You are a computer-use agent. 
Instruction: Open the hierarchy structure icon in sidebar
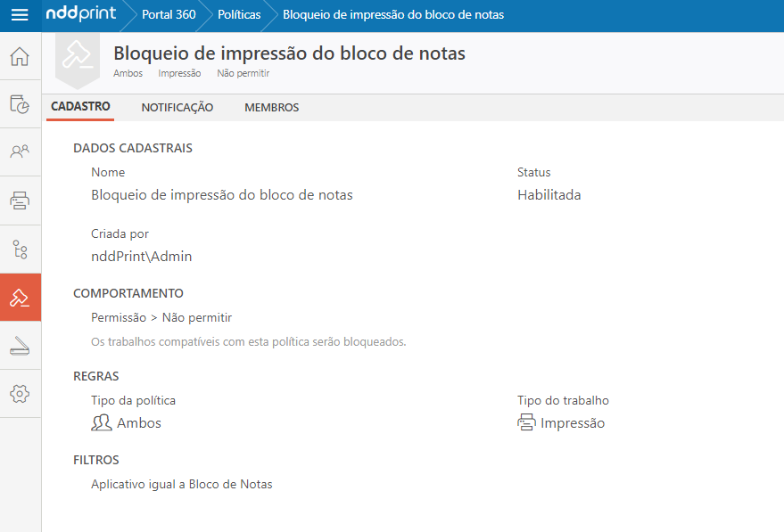tap(20, 249)
